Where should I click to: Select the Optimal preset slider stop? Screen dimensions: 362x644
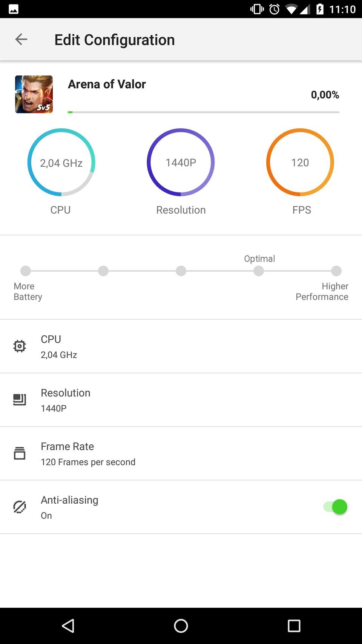[259, 271]
